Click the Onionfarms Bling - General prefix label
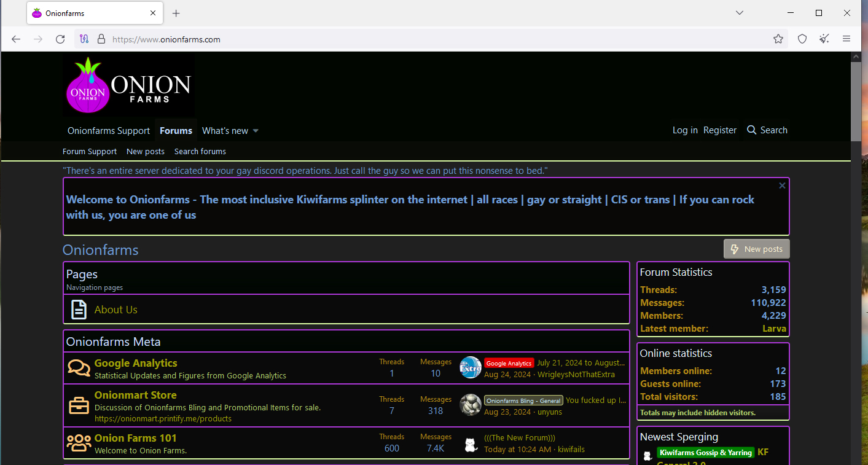The width and height of the screenshot is (868, 465). coord(523,401)
